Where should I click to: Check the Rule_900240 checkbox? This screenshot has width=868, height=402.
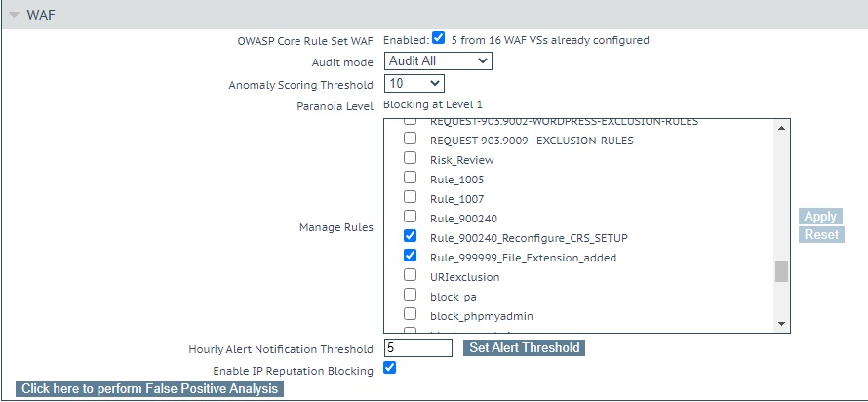pos(410,217)
